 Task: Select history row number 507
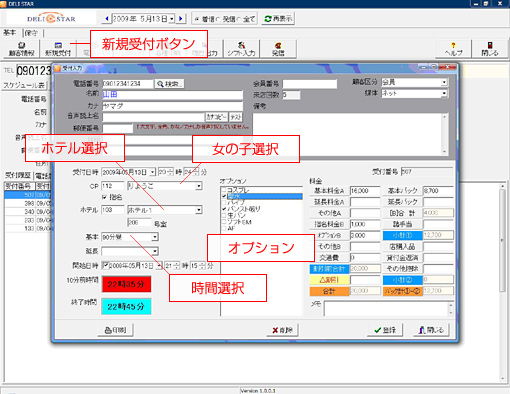coord(28,195)
